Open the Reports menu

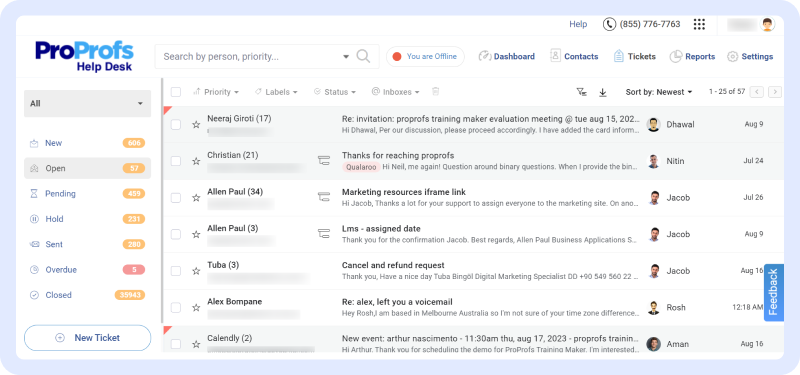coord(692,57)
